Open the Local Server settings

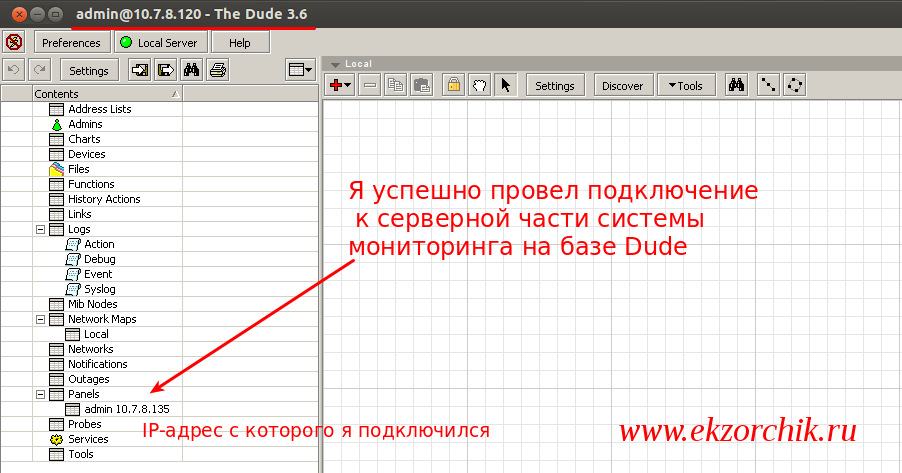(x=159, y=43)
